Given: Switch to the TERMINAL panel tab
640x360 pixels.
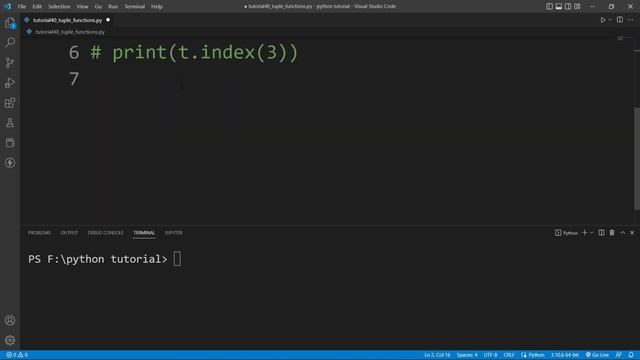Looking at the screenshot, I should pyautogui.click(x=144, y=233).
